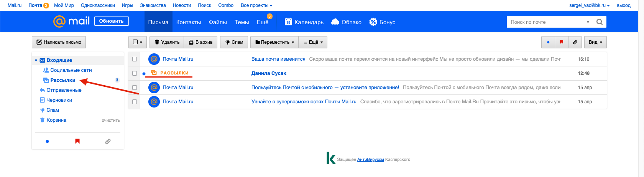
Task: Click the В архив button
Action: point(201,42)
